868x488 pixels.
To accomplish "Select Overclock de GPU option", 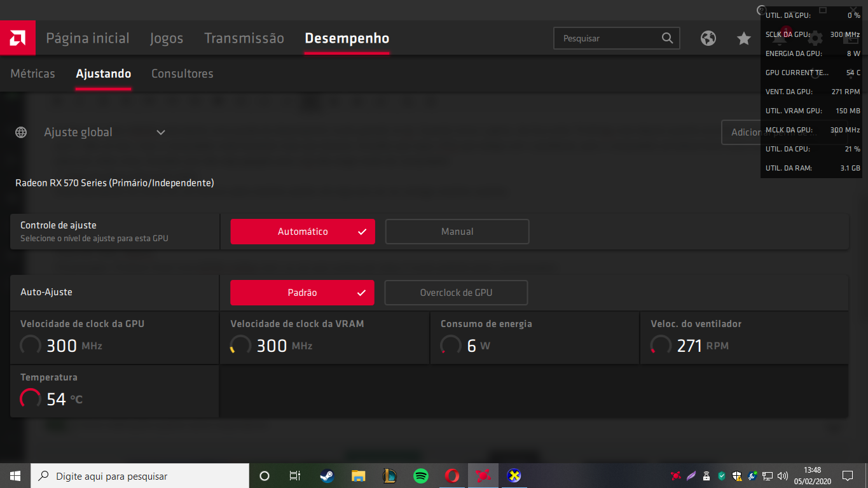I will click(x=456, y=293).
